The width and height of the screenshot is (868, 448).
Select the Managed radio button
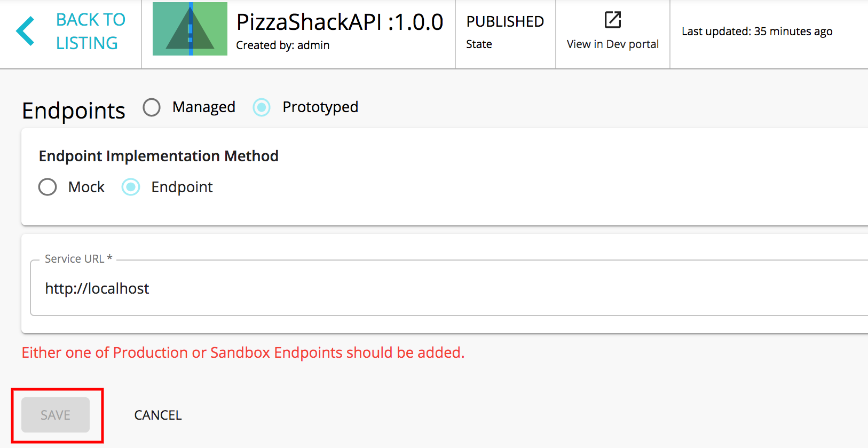pyautogui.click(x=152, y=107)
